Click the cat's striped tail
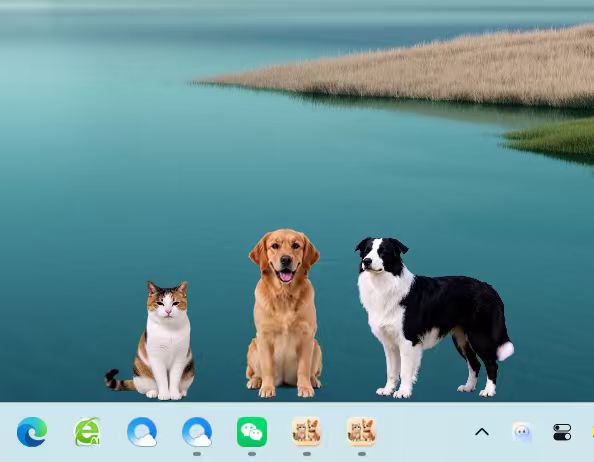The width and height of the screenshot is (594, 462). click(117, 380)
